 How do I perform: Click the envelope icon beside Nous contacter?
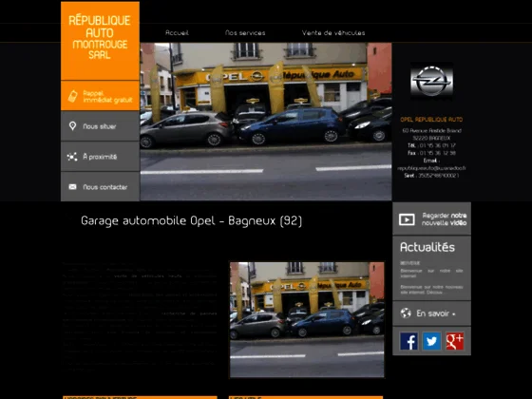click(72, 187)
